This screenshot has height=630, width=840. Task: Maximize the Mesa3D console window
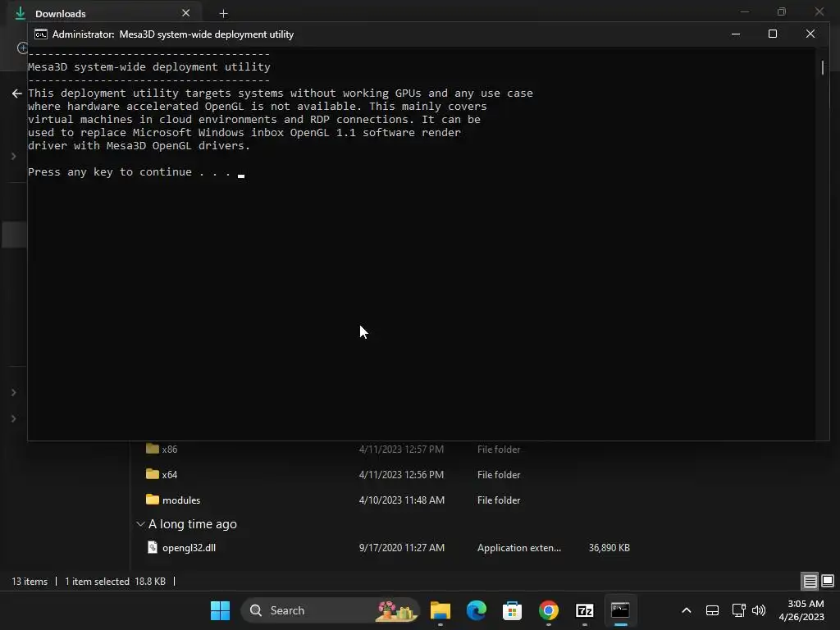[x=773, y=34]
